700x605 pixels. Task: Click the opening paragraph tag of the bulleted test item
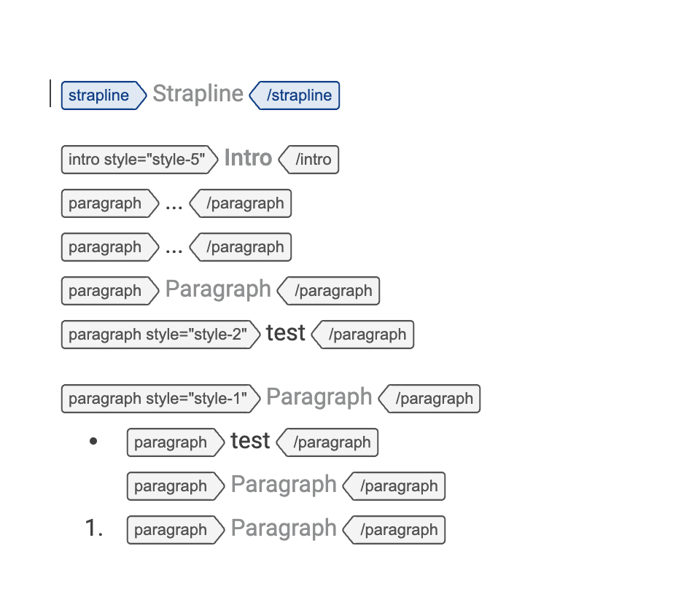[171, 442]
